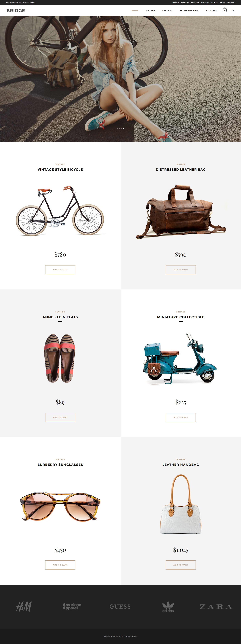Add Leather Handbag to cart
Viewport: 241px width, 644px height.
pos(181,565)
